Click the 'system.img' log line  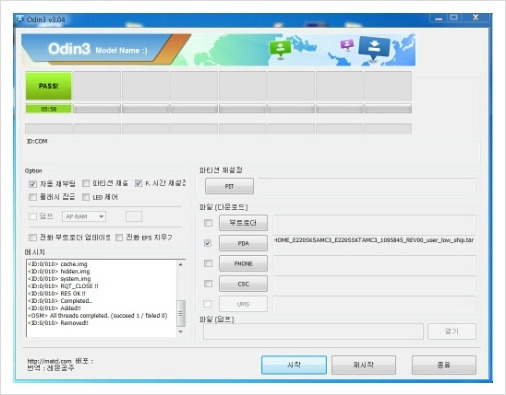(59, 279)
